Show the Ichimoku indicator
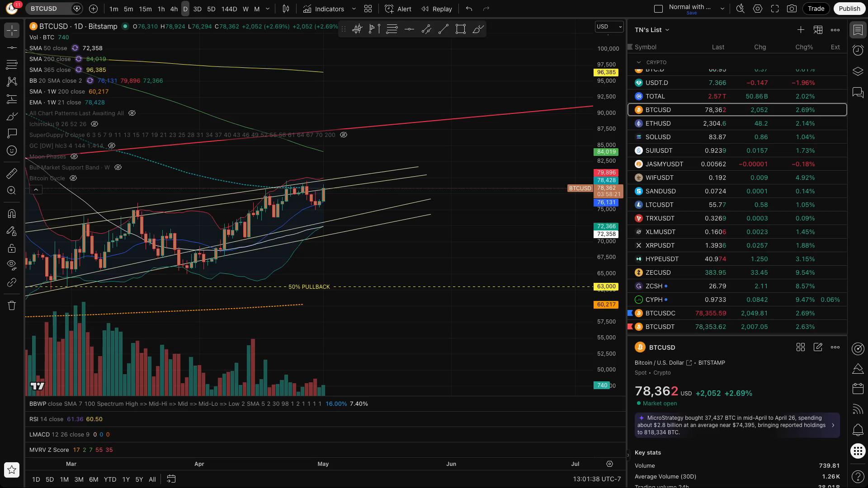868x488 pixels. tap(94, 124)
